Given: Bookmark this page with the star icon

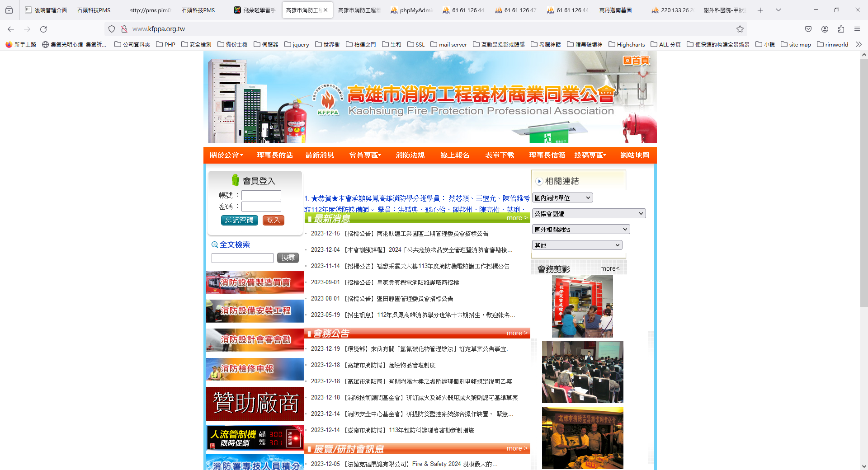Looking at the screenshot, I should pyautogui.click(x=740, y=29).
